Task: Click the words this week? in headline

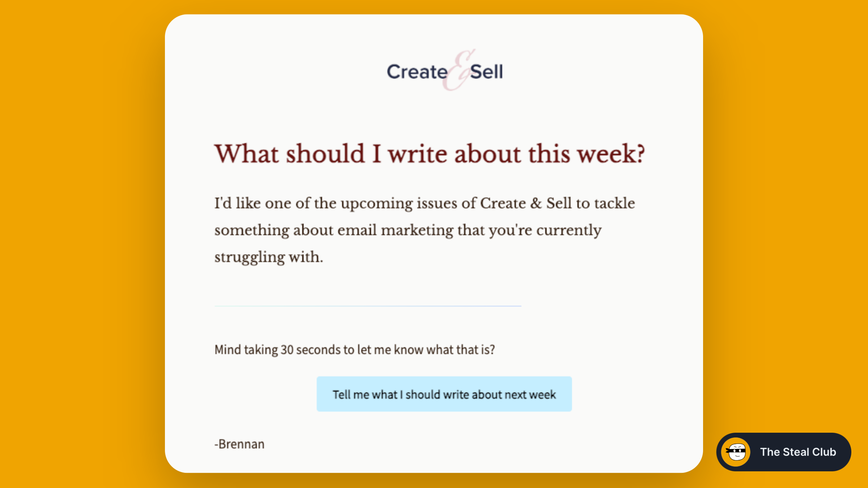Action: click(x=587, y=154)
